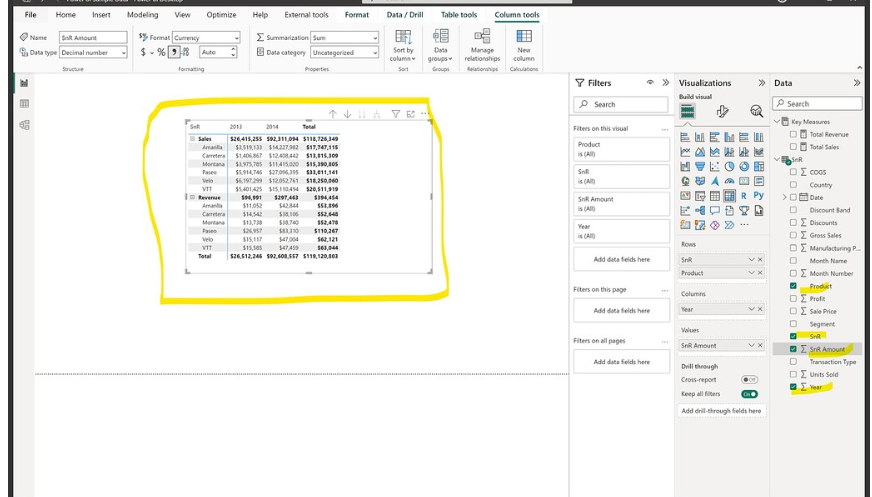Choose the table visual
This screenshot has width=872, height=497.
click(x=715, y=196)
